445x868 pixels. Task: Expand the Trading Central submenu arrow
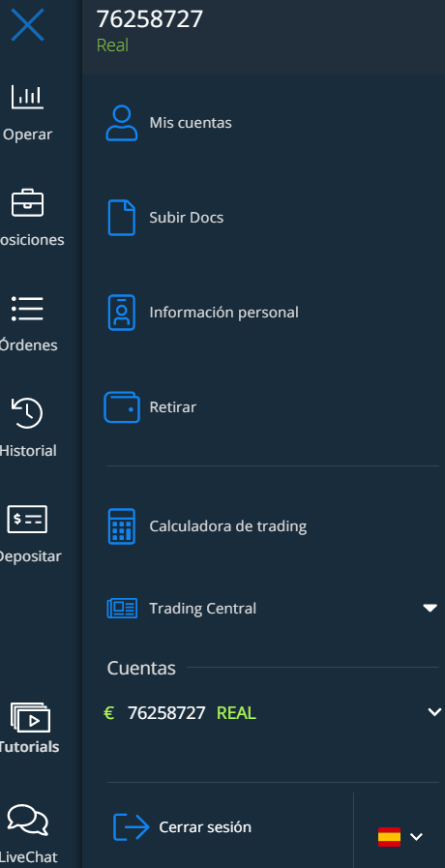coord(430,609)
